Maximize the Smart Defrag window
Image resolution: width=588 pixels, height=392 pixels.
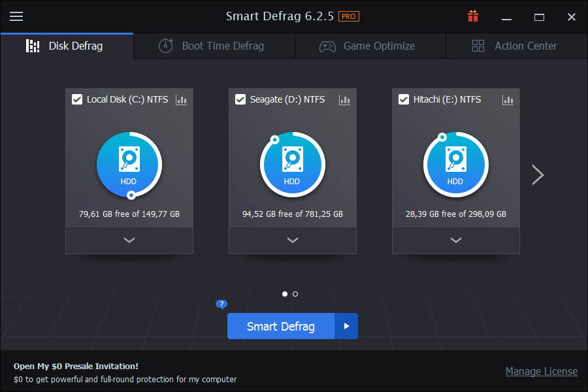pyautogui.click(x=539, y=17)
